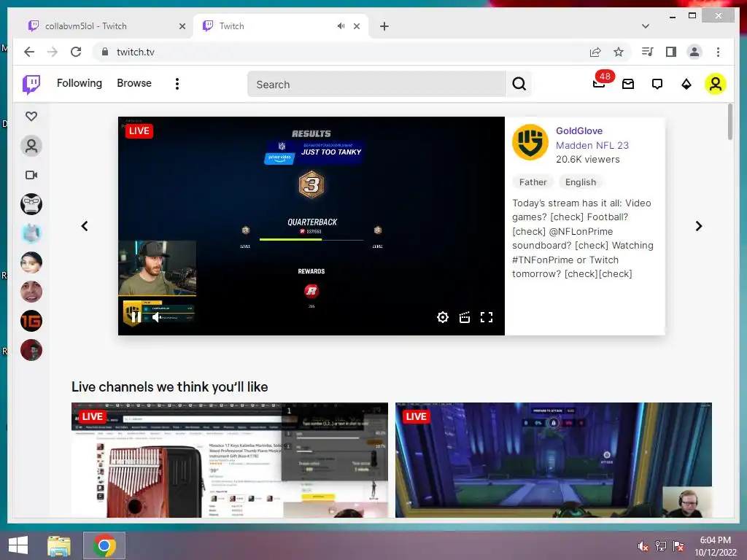Open the Madden NFL 23 category link
The width and height of the screenshot is (747, 560).
(x=592, y=145)
